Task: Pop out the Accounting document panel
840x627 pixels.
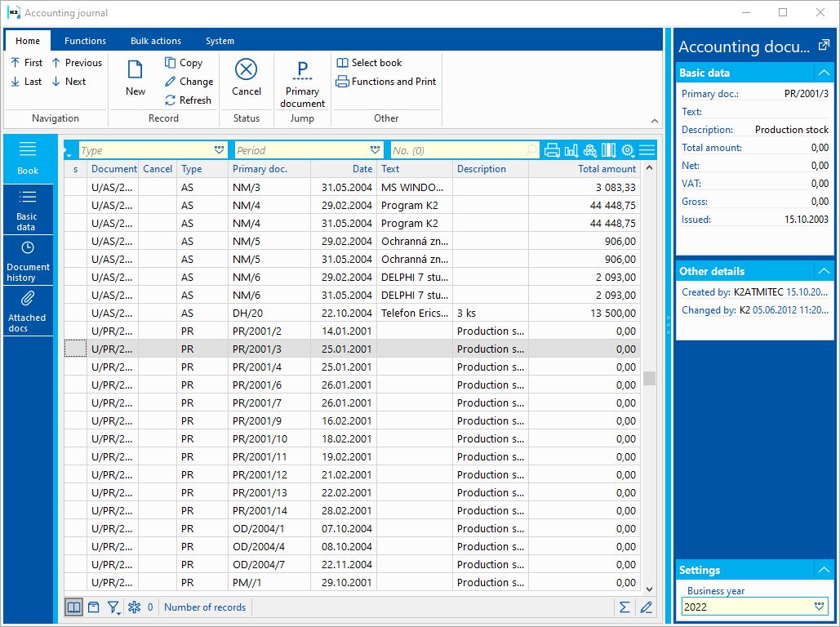Action: [824, 46]
